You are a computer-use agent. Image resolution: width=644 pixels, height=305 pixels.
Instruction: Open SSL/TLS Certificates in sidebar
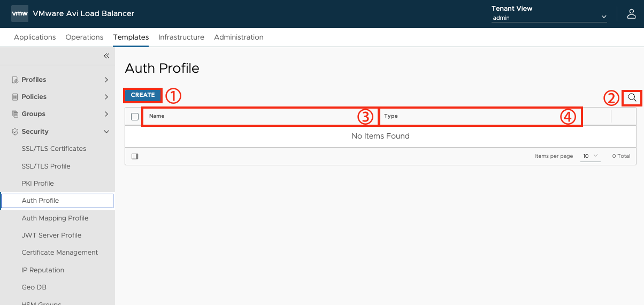click(x=54, y=149)
